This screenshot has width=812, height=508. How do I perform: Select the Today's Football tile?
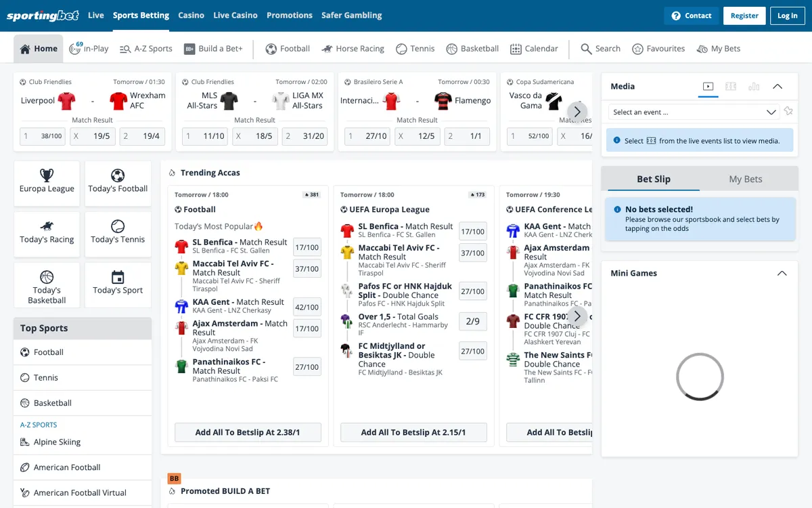[118, 184]
